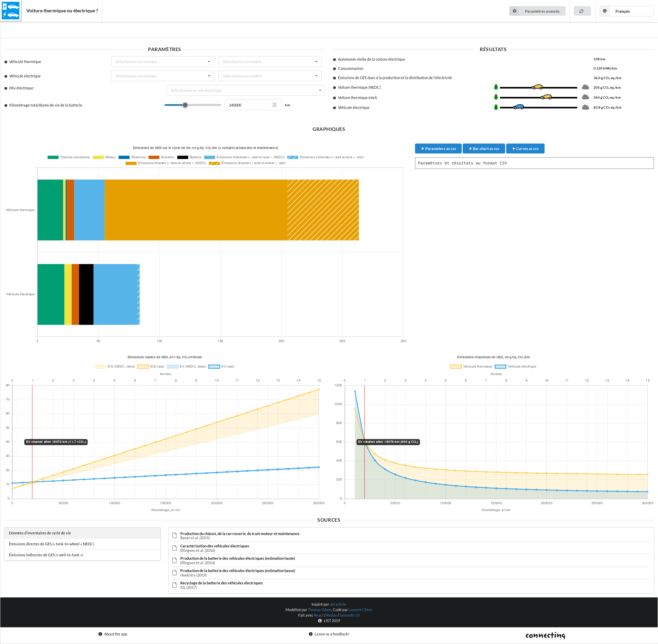This screenshot has height=644, width=658.
Task: Click the refresh/reset icon button
Action: pos(582,11)
